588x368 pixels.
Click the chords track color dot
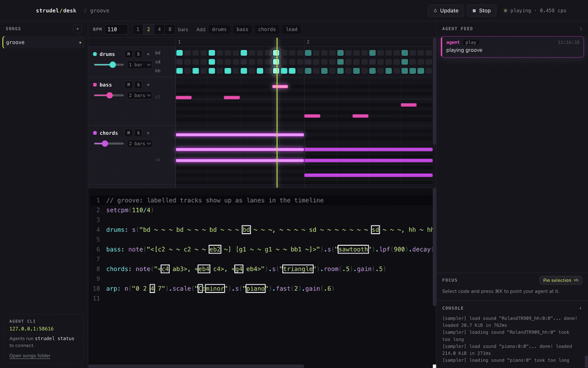point(95,133)
